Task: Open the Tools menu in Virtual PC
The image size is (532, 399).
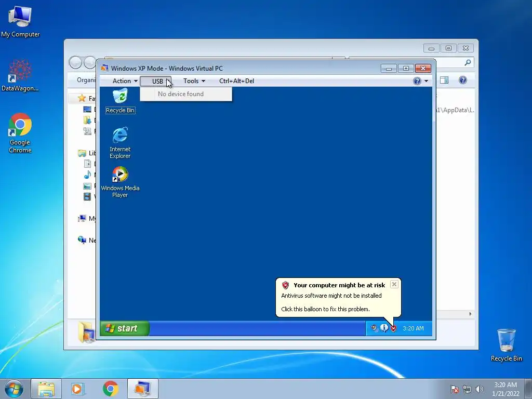Action: [194, 81]
